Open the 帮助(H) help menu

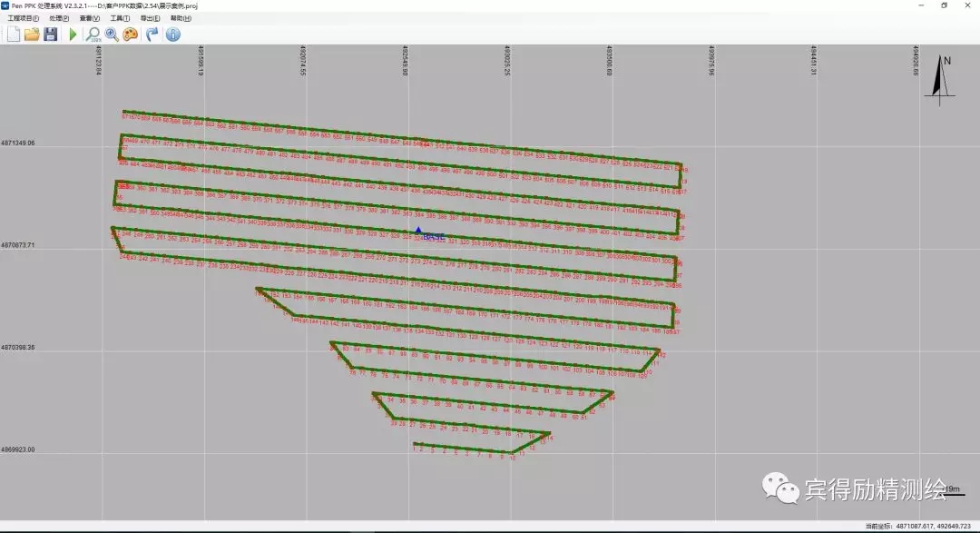[181, 18]
